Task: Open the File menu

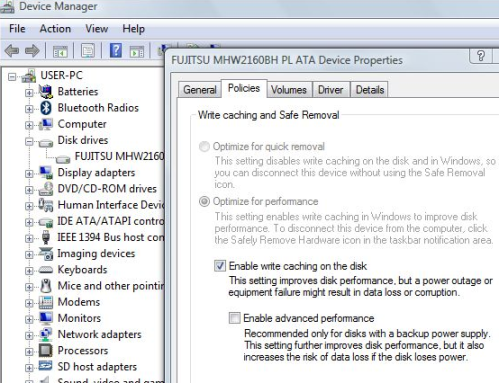Action: point(17,29)
